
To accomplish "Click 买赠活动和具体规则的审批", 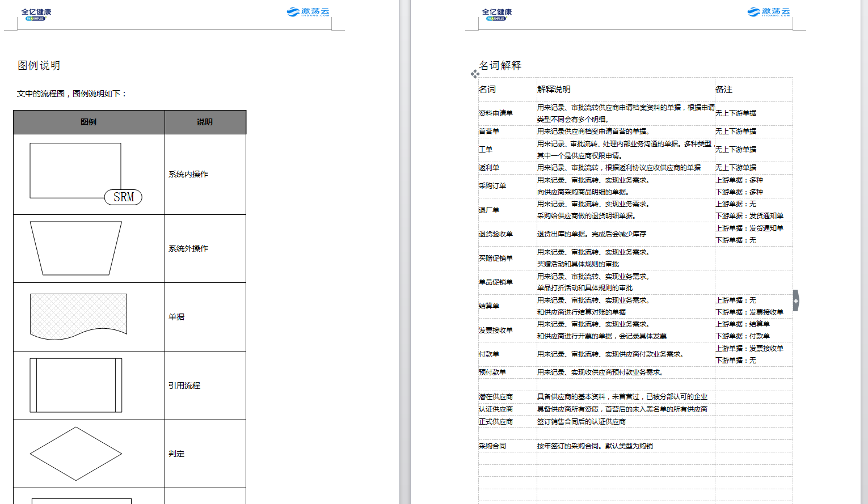I will (x=578, y=264).
